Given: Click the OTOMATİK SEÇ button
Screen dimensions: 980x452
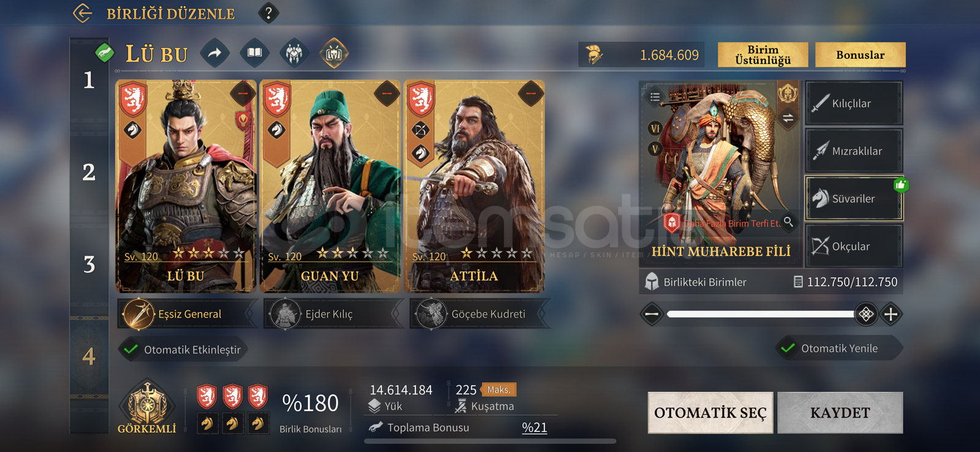Looking at the screenshot, I should tap(710, 413).
